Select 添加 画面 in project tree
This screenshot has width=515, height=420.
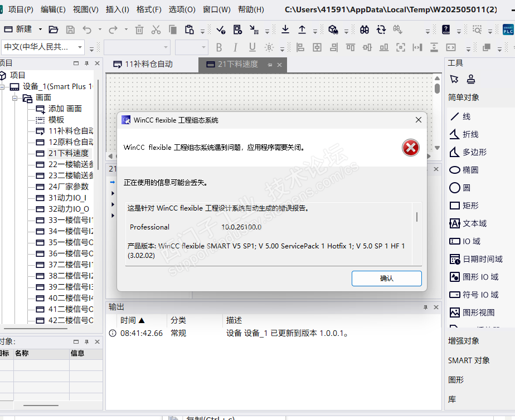click(65, 109)
